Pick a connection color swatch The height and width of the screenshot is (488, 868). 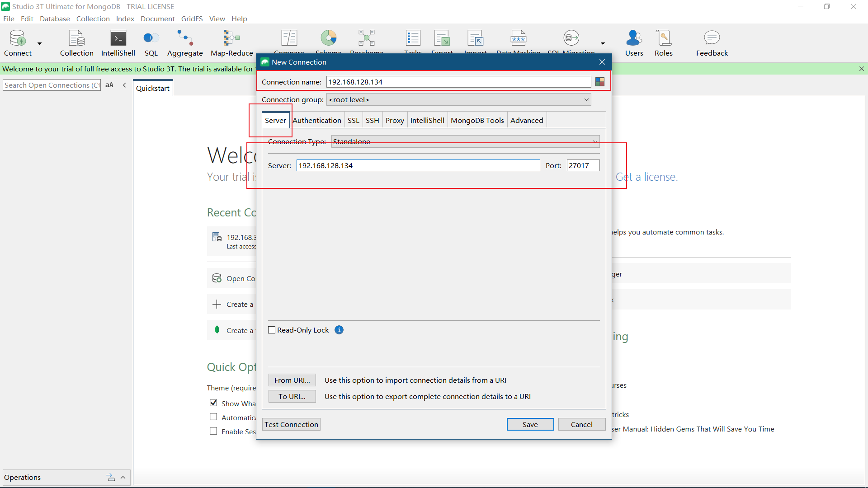pos(600,82)
